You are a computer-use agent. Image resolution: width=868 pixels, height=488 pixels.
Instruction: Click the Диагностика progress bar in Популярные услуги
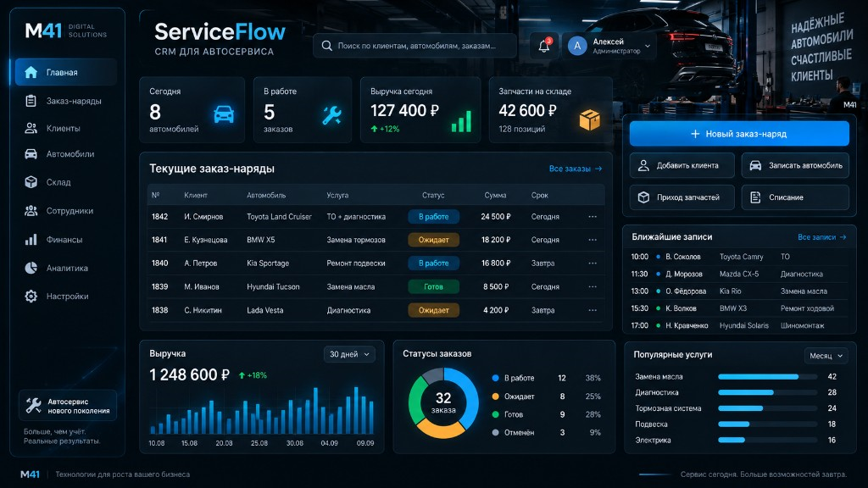click(767, 392)
